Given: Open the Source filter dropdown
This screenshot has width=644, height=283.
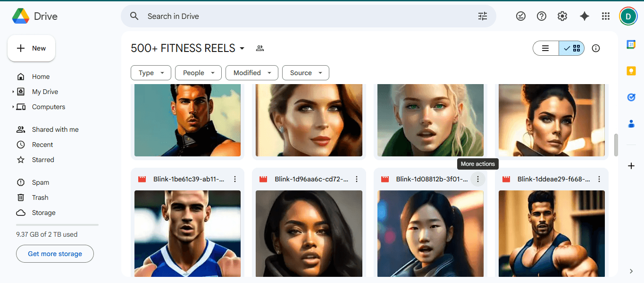Looking at the screenshot, I should pos(306,73).
